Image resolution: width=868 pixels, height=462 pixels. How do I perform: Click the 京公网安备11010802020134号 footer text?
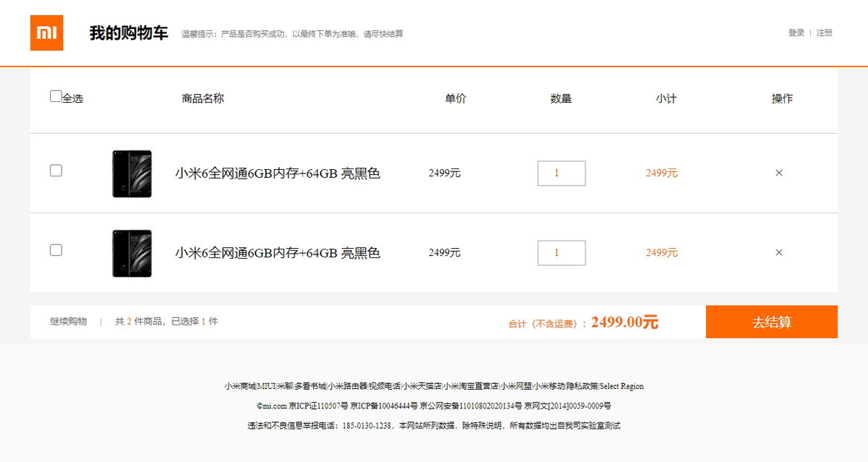[471, 406]
